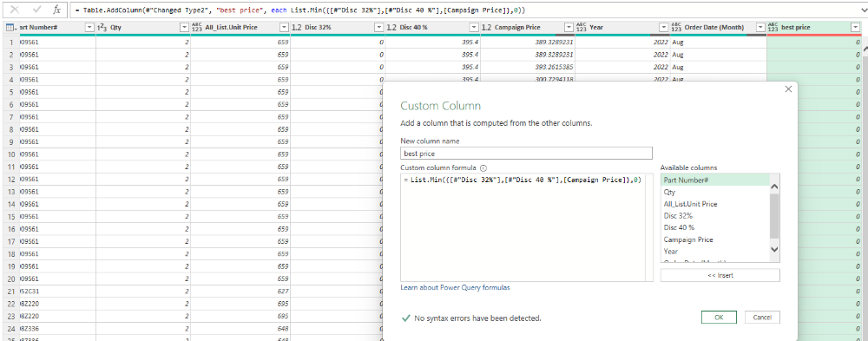Click the 627 unit price cell
Viewport: 868px width, 341px height.
coord(240,292)
